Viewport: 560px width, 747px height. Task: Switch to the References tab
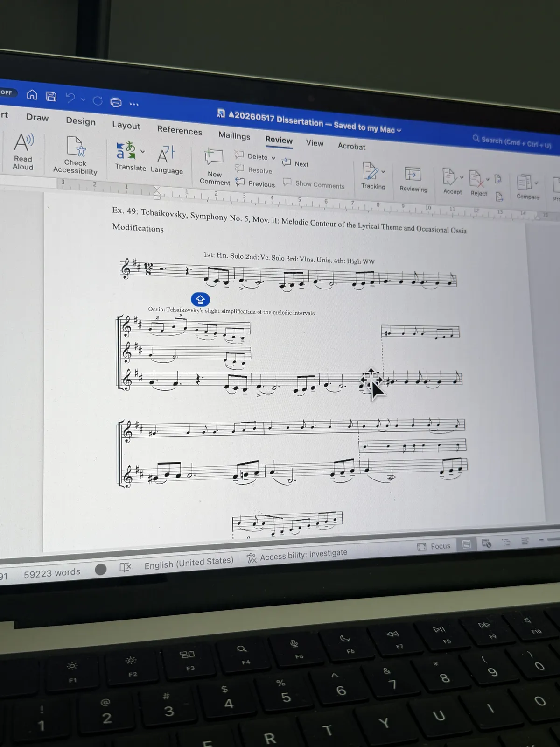(x=180, y=130)
